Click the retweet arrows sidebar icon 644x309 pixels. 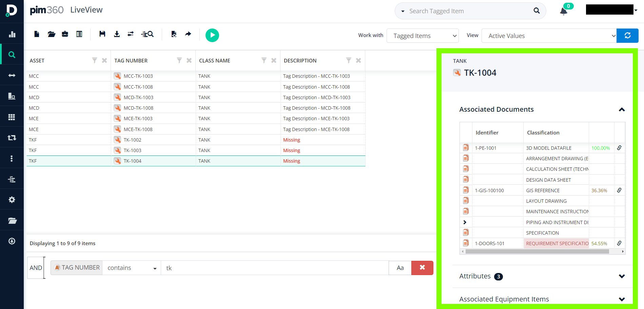coord(12,138)
